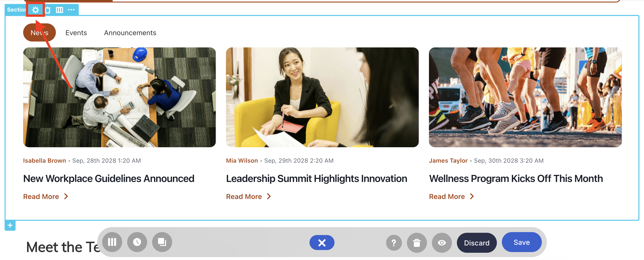This screenshot has height=260, width=644.
Task: Open section settings gear icon
Action: tap(35, 10)
